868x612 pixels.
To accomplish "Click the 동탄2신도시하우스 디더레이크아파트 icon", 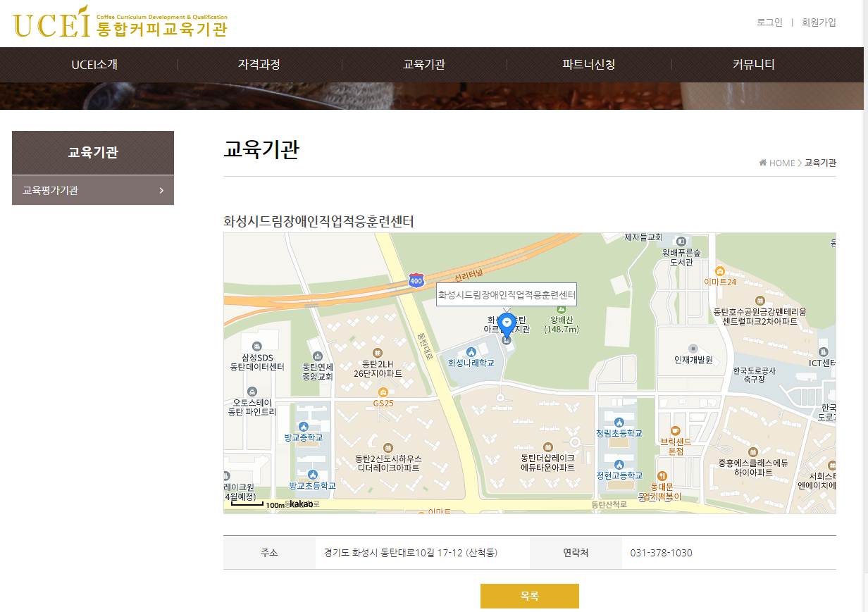I will coord(387,448).
